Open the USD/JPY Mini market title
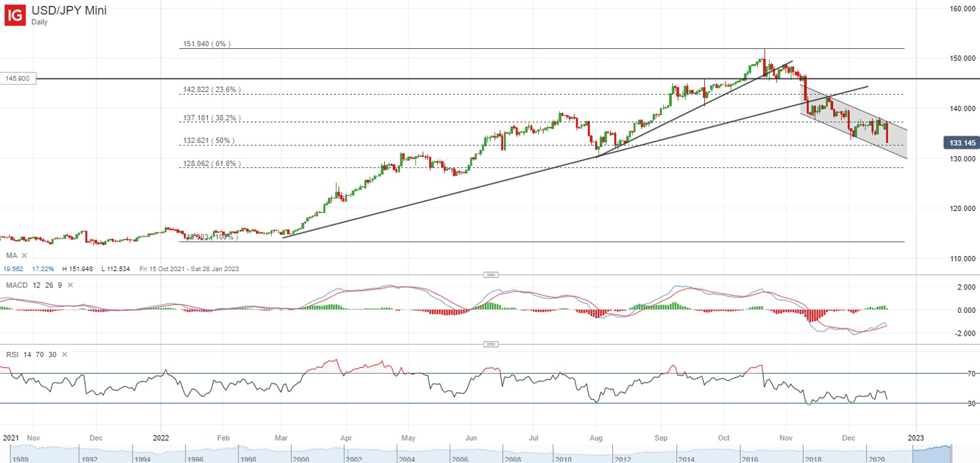980x463 pixels. click(x=69, y=10)
